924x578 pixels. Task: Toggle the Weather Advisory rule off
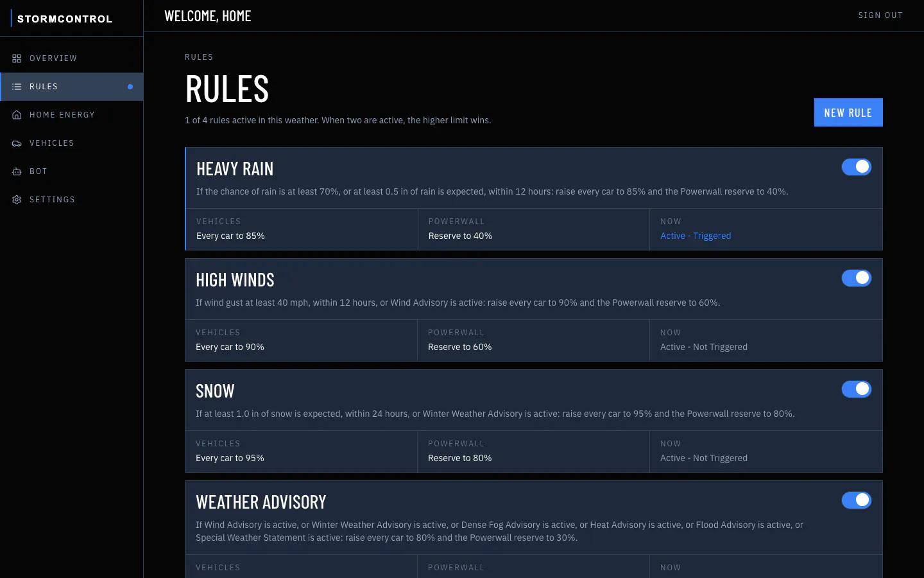pos(857,500)
